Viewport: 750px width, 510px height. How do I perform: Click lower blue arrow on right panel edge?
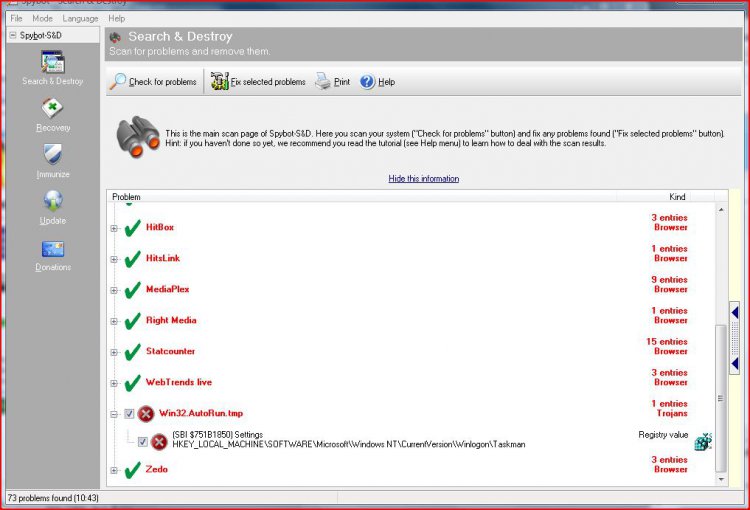point(735,364)
